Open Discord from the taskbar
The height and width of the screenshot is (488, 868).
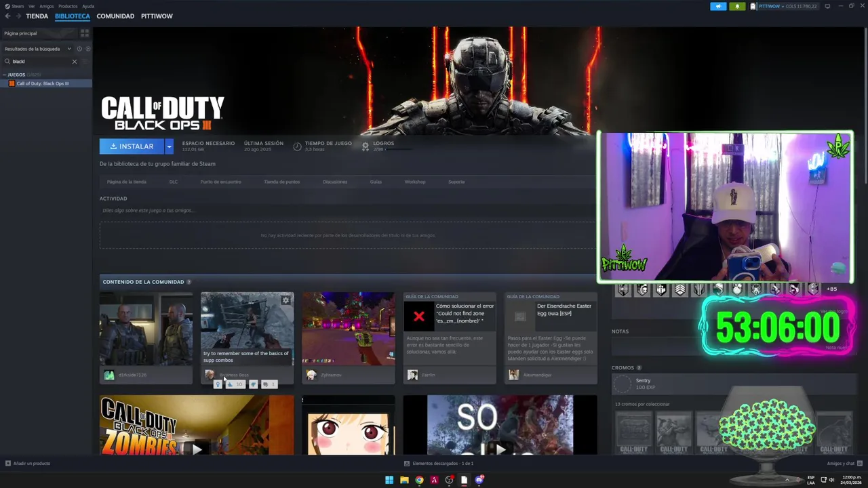tap(479, 480)
